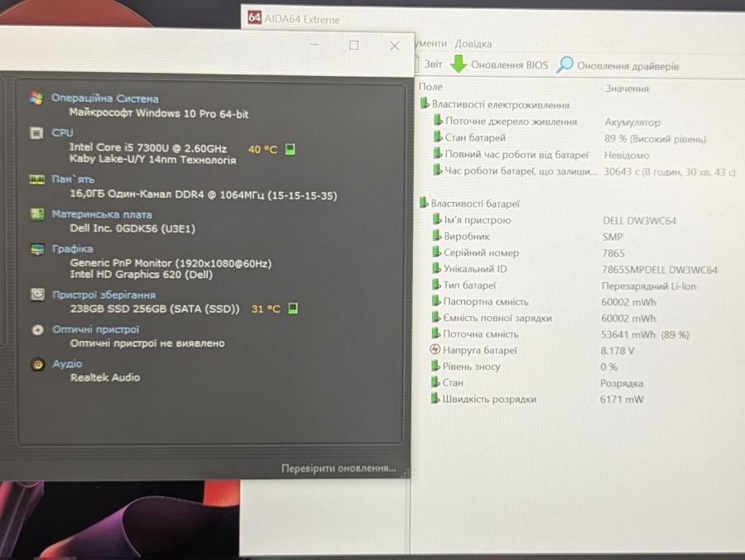The width and height of the screenshot is (745, 560).
Task: Click the motherboard icon beside Материнська плата
Action: click(37, 214)
